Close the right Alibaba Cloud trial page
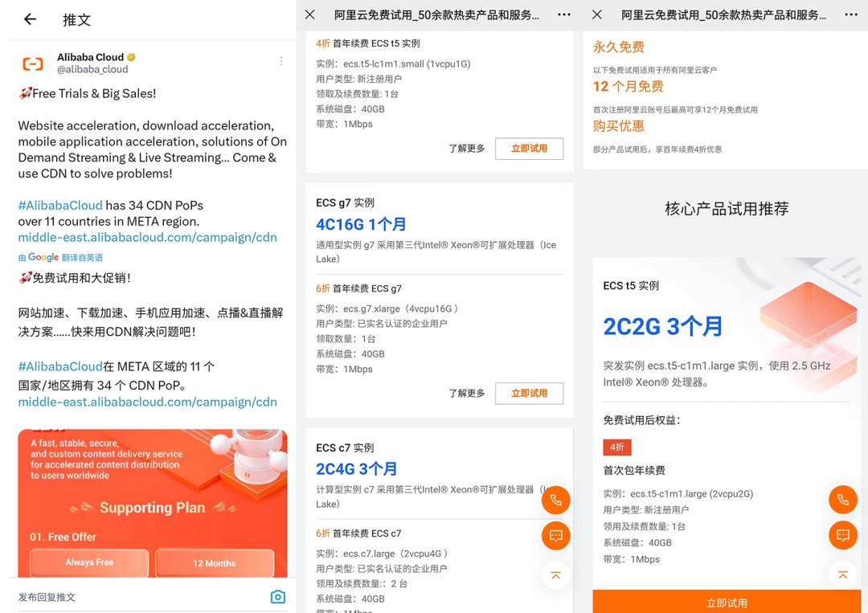 coord(596,14)
